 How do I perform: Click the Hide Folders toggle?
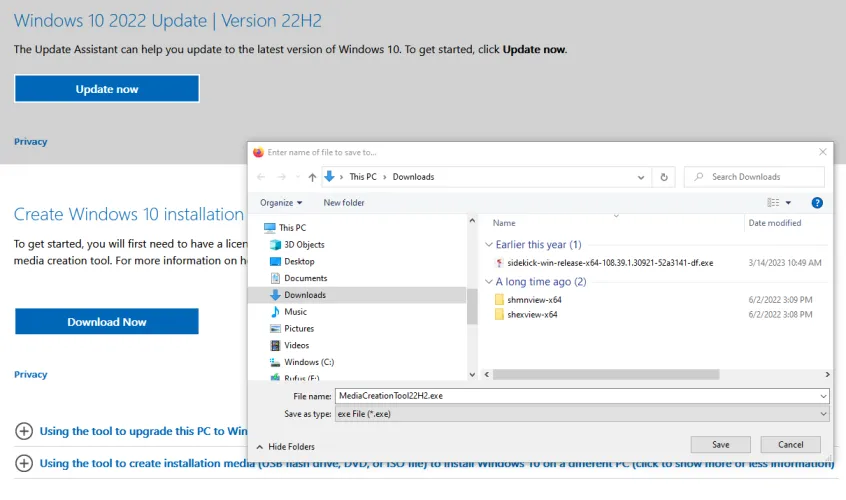285,446
